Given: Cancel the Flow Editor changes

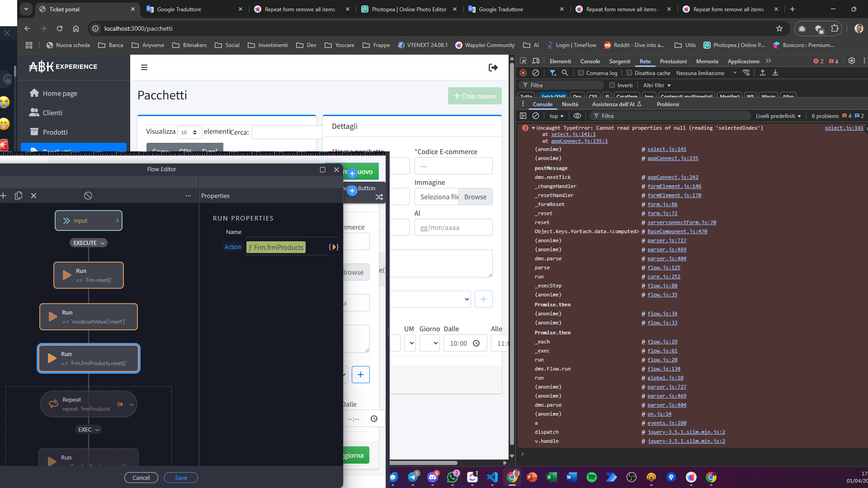Looking at the screenshot, I should pos(141,478).
